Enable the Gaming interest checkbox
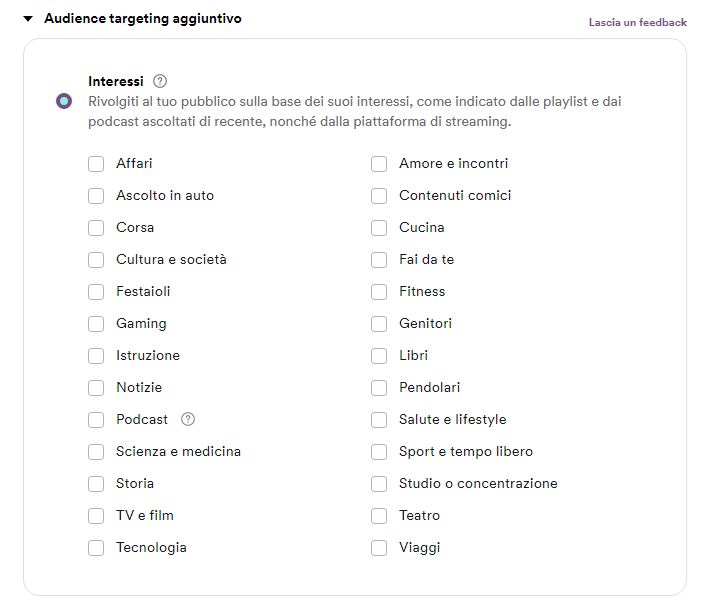The image size is (710, 615). pos(96,324)
